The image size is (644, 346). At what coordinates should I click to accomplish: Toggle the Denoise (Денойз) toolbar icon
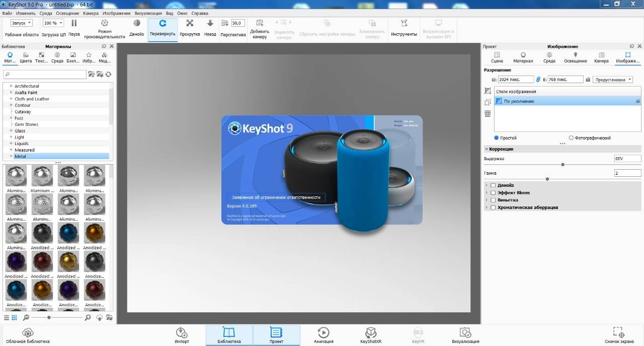(x=136, y=23)
